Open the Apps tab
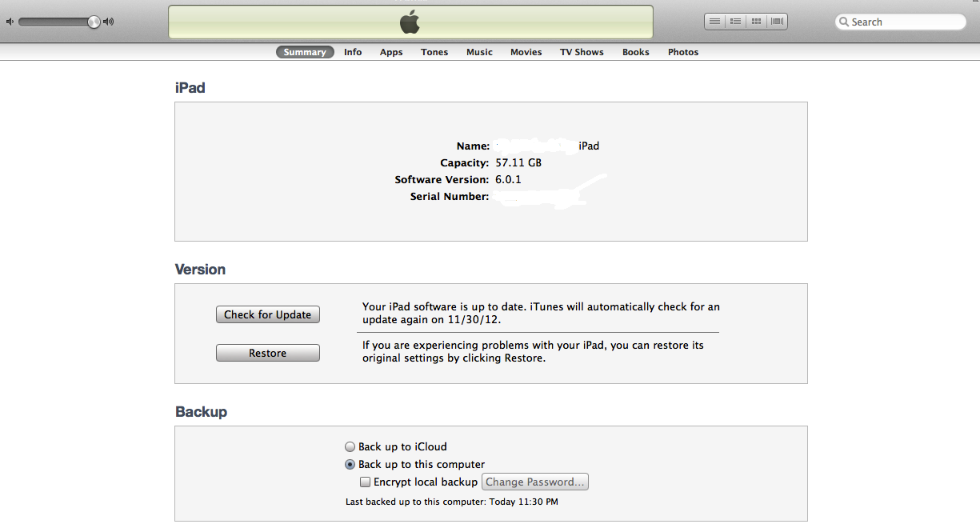 [x=391, y=52]
